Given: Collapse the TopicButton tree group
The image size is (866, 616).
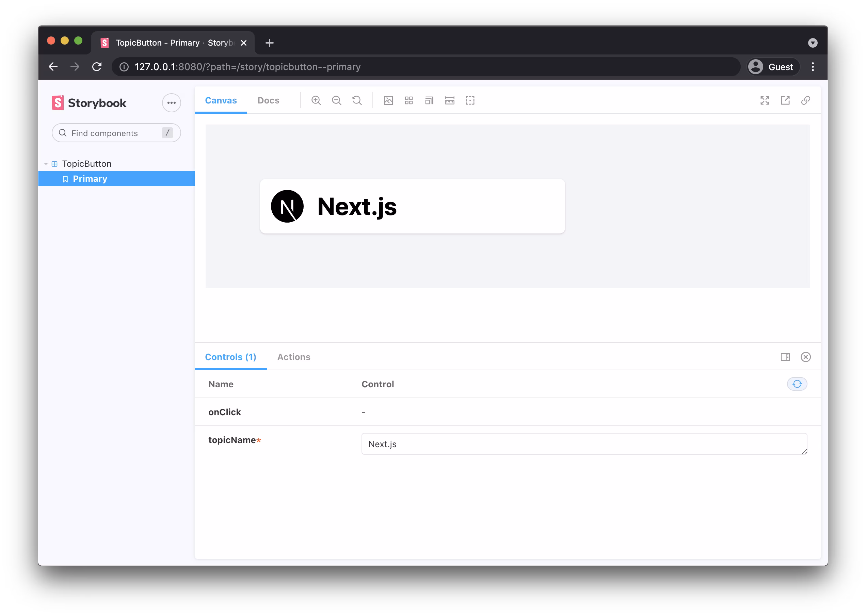Looking at the screenshot, I should click(46, 164).
